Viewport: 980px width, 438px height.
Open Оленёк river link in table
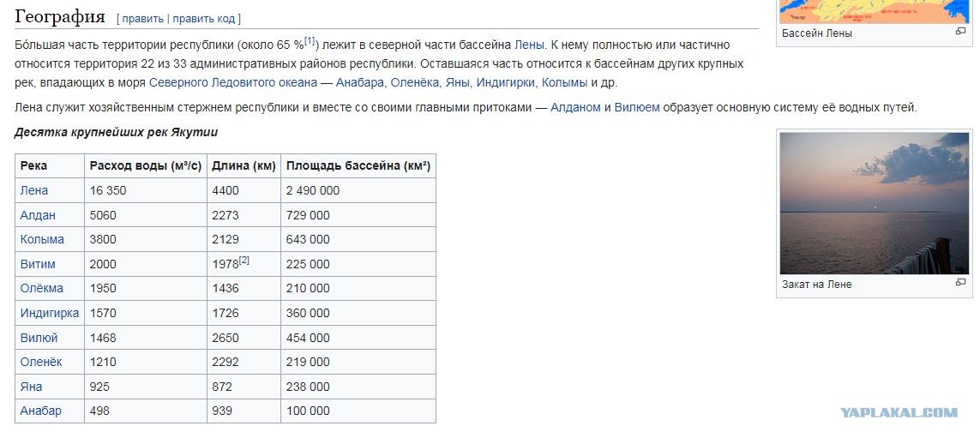41,362
